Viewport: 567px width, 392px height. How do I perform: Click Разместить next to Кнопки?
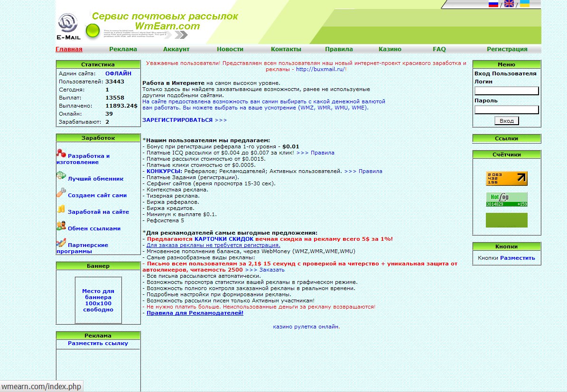tap(518, 258)
